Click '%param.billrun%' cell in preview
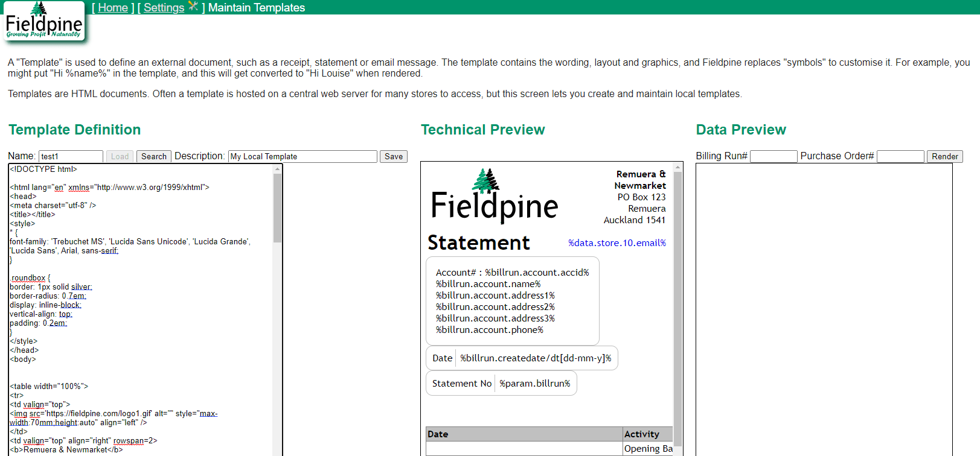 coord(535,384)
